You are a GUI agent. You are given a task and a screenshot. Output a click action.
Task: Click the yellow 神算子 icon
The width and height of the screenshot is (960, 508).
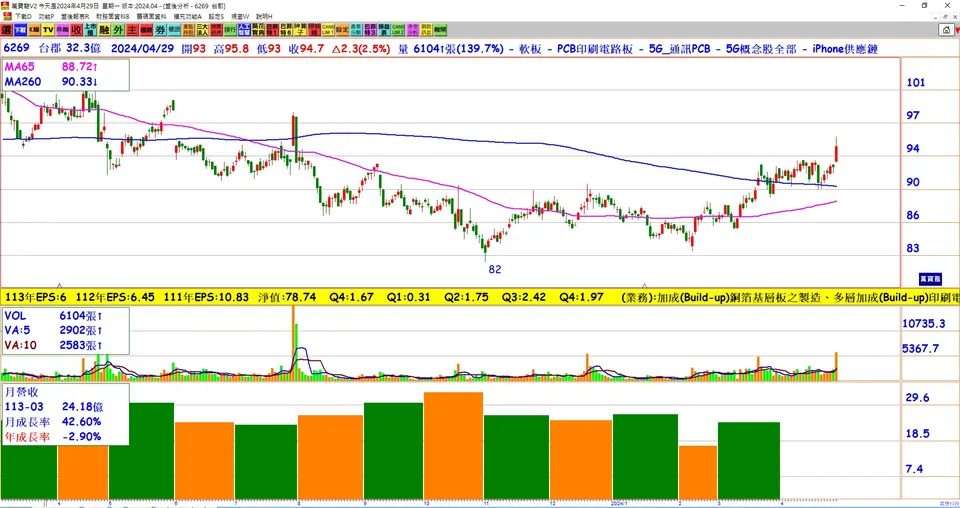click(300, 30)
